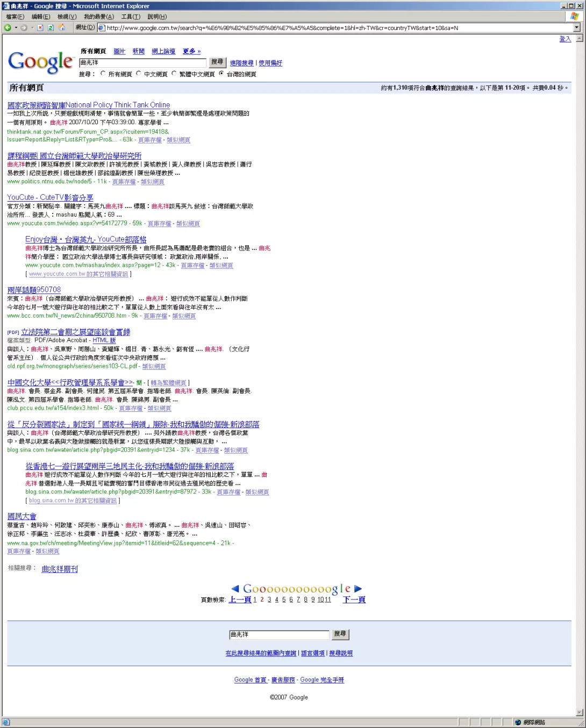This screenshot has height=728, width=586.
Task: Click the Internet zone globe icon in status bar
Action: pyautogui.click(x=518, y=722)
